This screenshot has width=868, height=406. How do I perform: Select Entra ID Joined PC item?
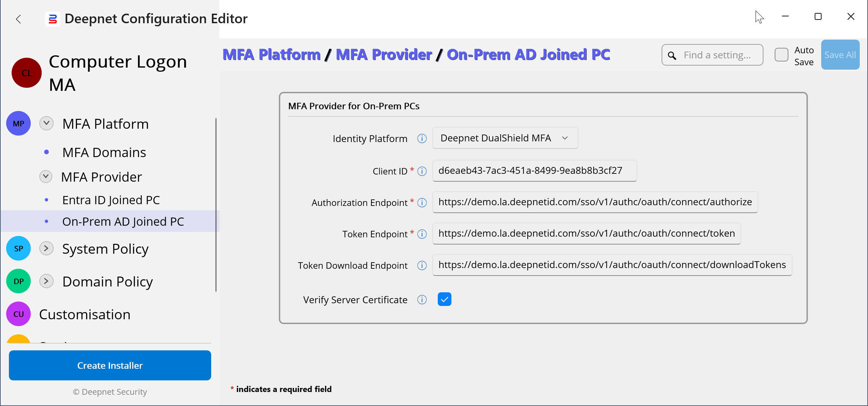tap(111, 200)
